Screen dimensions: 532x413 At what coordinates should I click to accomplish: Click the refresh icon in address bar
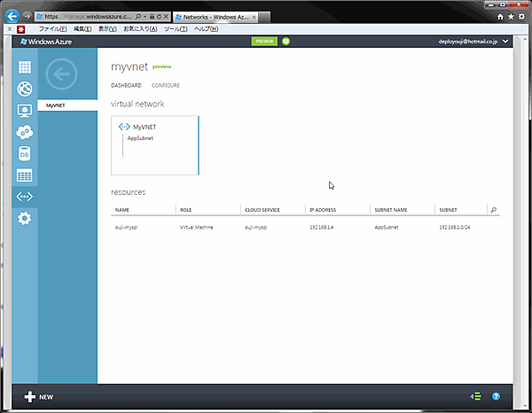[x=159, y=16]
